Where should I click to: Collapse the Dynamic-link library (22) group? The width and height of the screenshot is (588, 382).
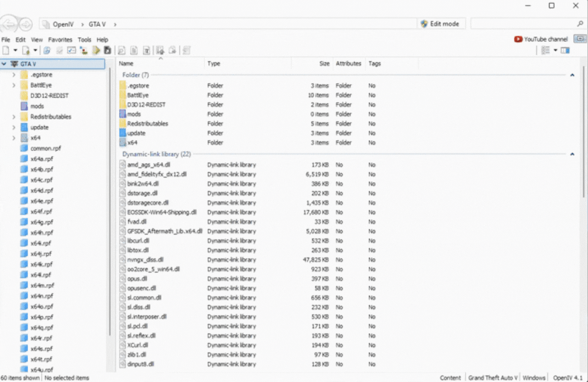572,154
